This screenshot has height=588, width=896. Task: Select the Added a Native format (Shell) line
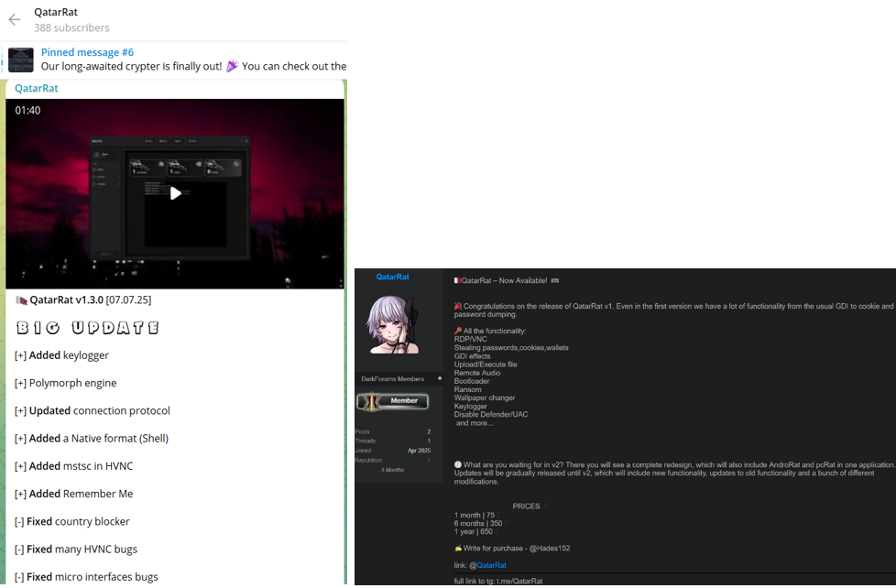[92, 439]
